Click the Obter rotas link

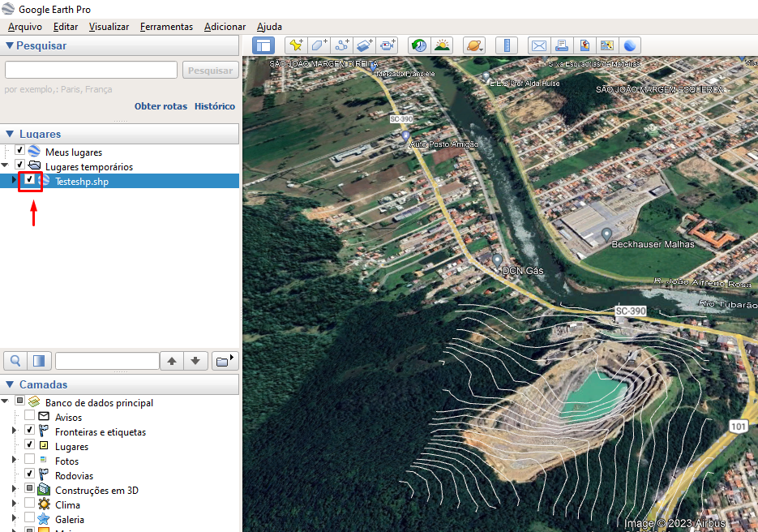click(161, 106)
